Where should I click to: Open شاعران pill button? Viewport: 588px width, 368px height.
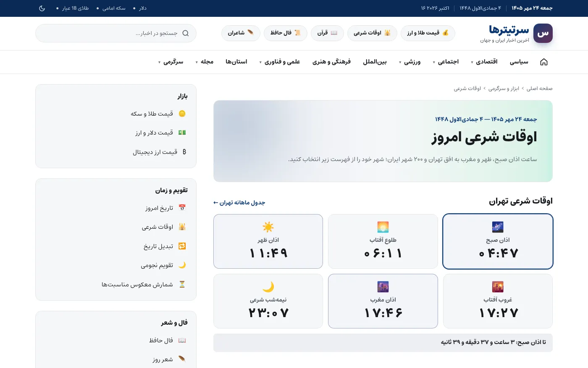[x=241, y=33]
